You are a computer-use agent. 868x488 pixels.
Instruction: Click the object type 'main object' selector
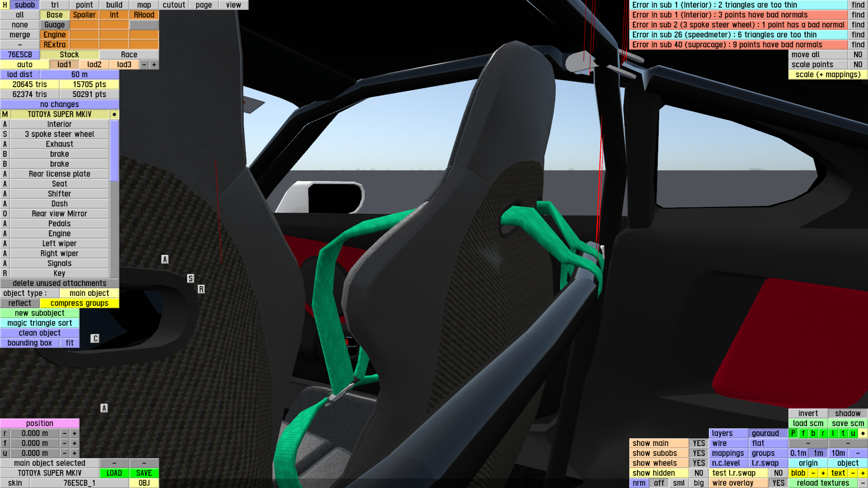[x=89, y=293]
